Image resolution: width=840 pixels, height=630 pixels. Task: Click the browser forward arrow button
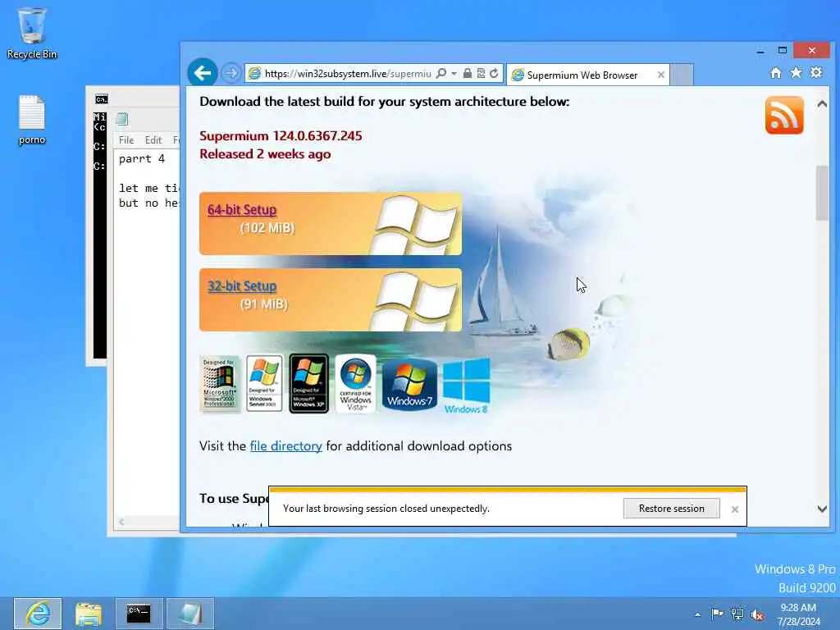231,73
